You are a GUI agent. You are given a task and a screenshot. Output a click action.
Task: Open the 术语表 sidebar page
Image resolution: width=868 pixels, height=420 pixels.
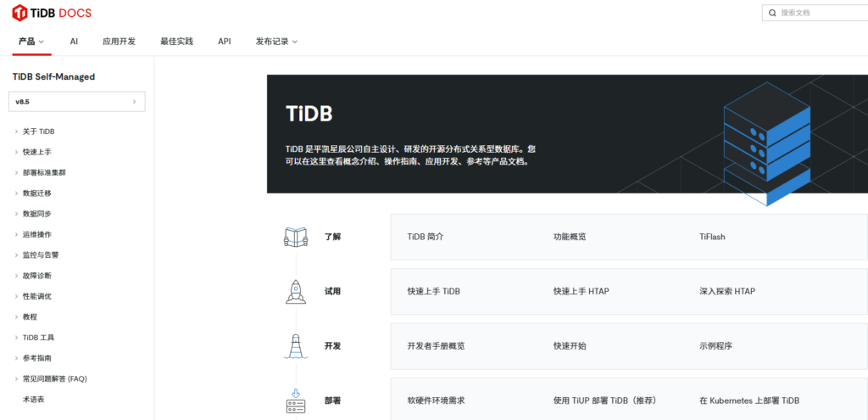(33, 400)
